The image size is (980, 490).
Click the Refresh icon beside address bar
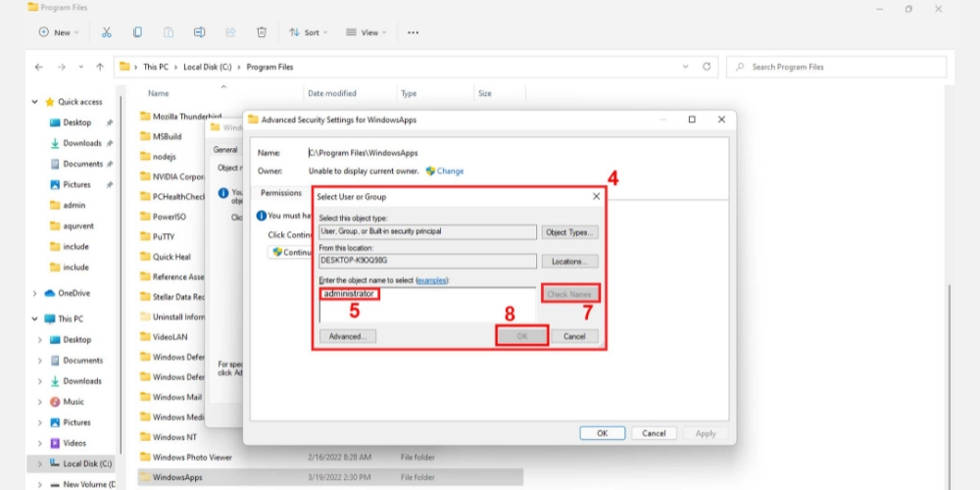pos(707,67)
